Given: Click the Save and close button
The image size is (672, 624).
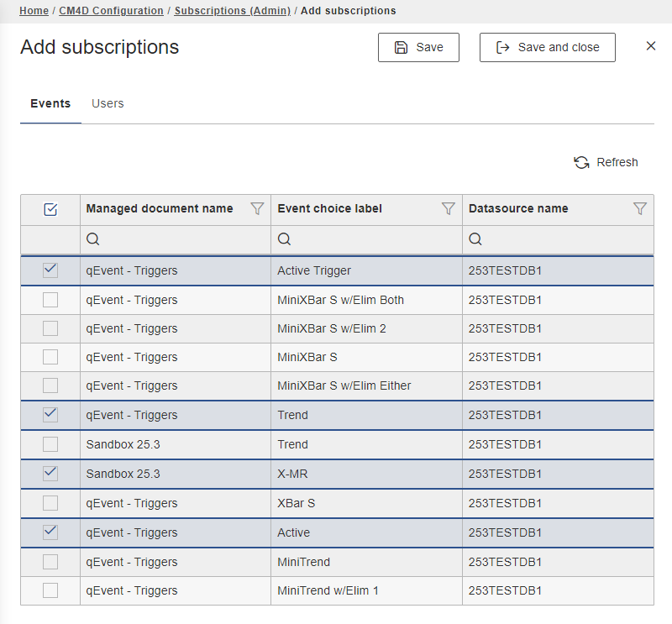Looking at the screenshot, I should coord(547,48).
